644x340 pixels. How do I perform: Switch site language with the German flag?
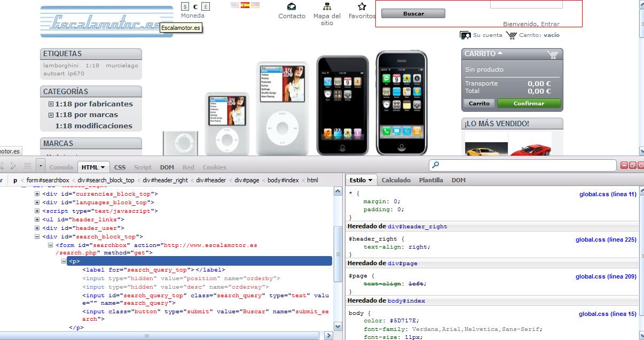point(255,5)
